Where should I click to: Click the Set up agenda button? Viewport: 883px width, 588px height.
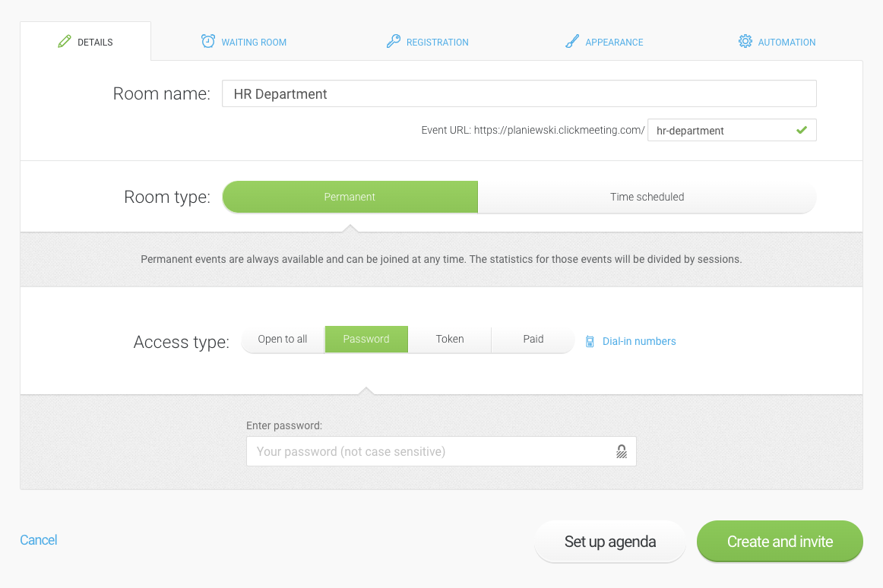click(610, 541)
